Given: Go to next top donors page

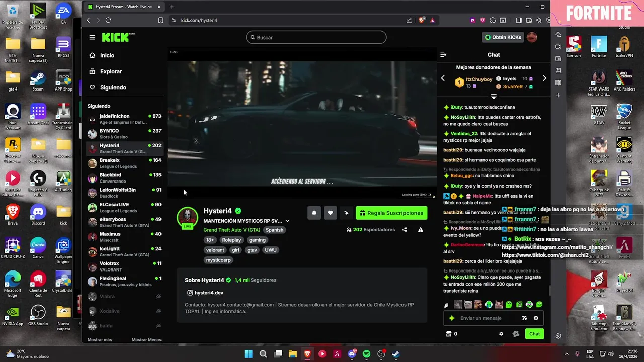Looking at the screenshot, I should 544,78.
